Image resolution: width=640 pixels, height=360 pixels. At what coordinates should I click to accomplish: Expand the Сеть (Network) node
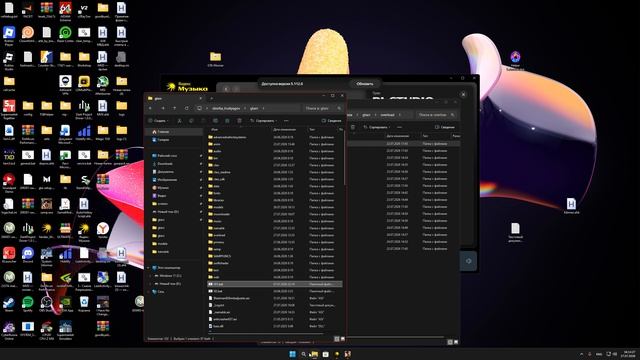pos(149,291)
